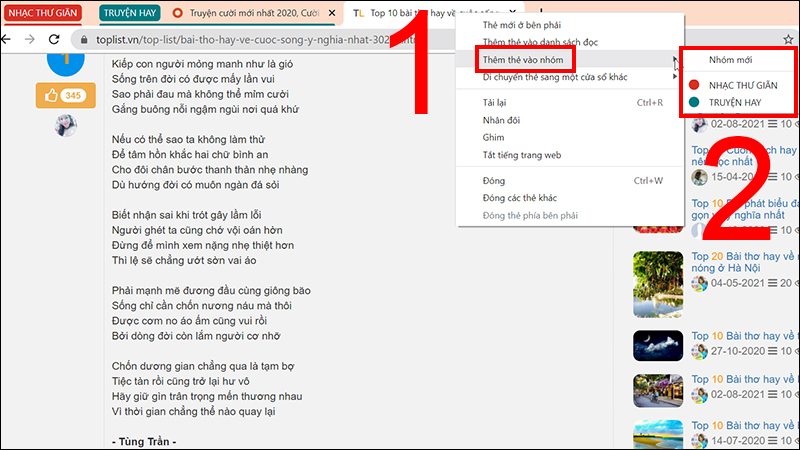The width and height of the screenshot is (800, 450).
Task: Click the lock icon in the address bar
Action: tap(84, 40)
